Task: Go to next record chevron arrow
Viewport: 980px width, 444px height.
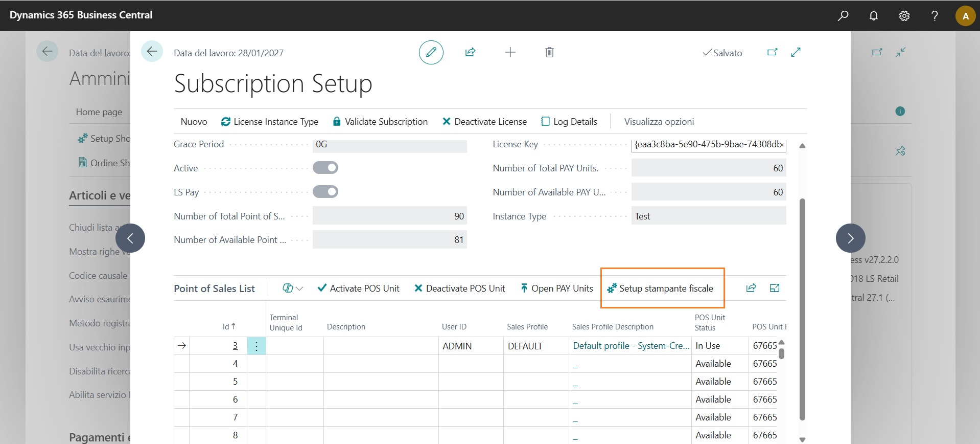Action: 850,238
